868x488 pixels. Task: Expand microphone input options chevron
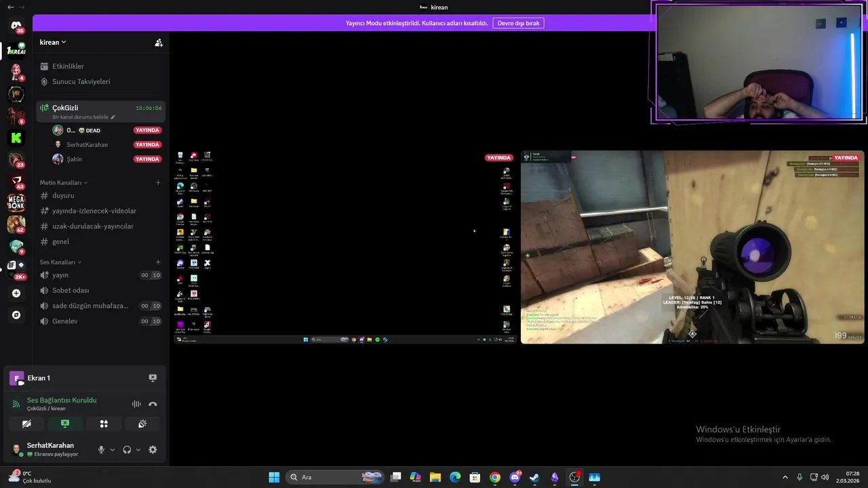point(113,449)
